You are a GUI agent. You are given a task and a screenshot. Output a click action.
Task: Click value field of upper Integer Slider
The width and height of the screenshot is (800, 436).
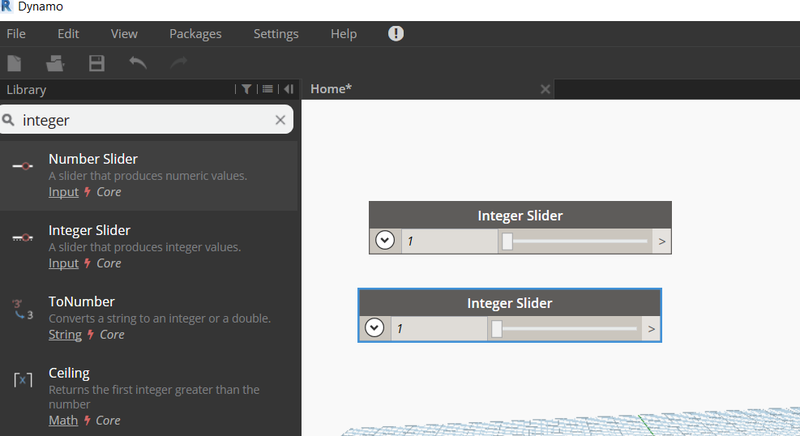tap(449, 241)
